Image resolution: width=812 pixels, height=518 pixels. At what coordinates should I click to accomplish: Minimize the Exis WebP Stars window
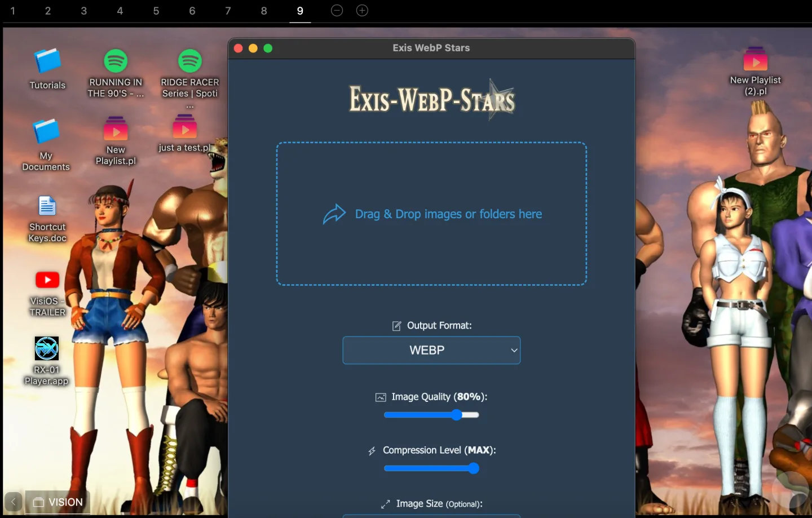click(253, 48)
